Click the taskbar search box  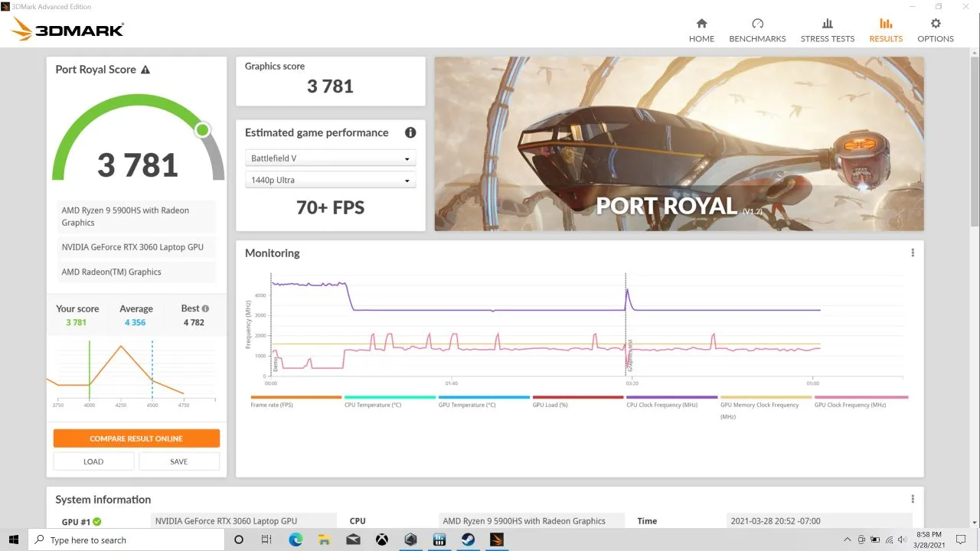pos(126,540)
